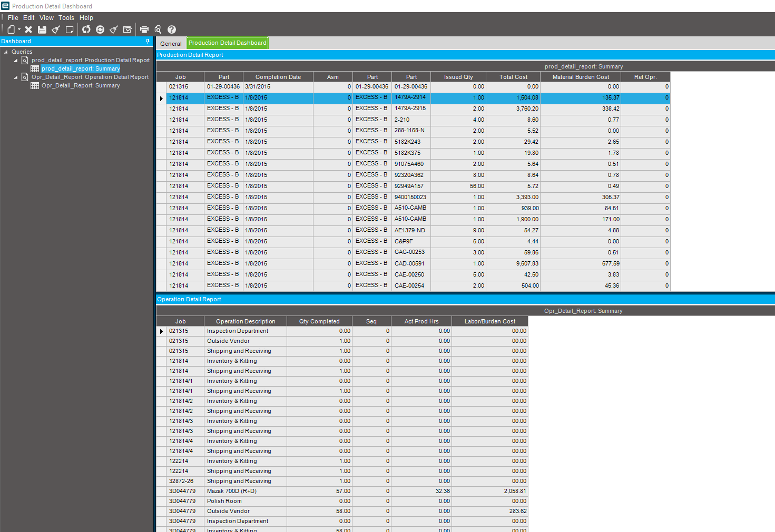Sort by Rel Opr. column header
The height and width of the screenshot is (532, 775).
645,77
